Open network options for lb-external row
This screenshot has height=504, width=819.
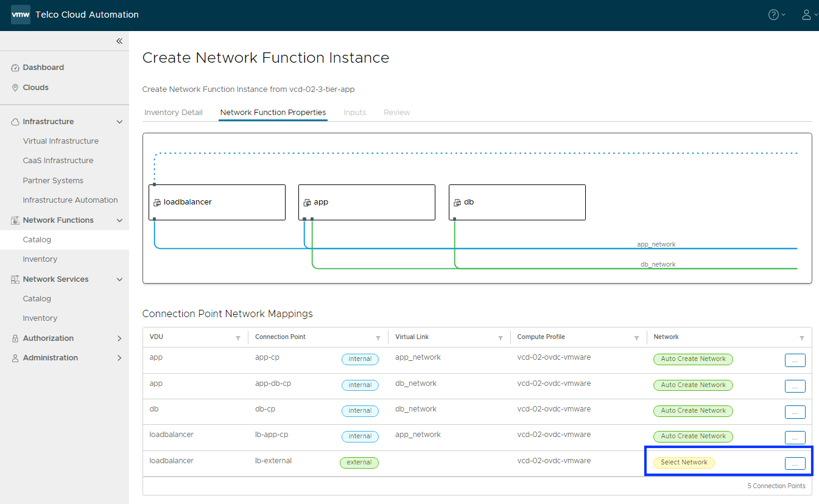click(795, 463)
